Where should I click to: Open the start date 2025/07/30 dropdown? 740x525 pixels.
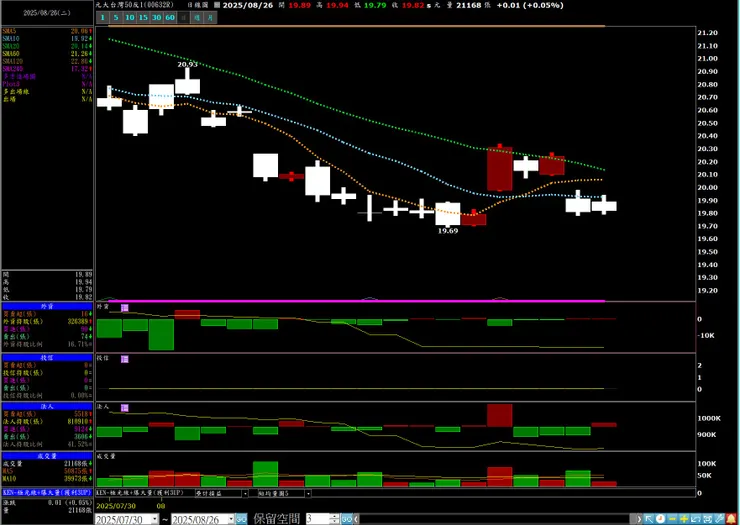[x=155, y=519]
